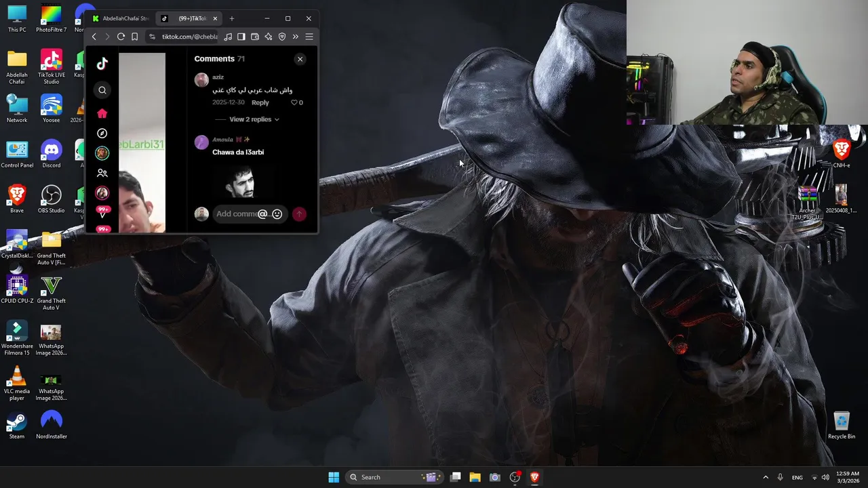Open This PC desktop icon
Screen dimensions: 868x488
17,18
